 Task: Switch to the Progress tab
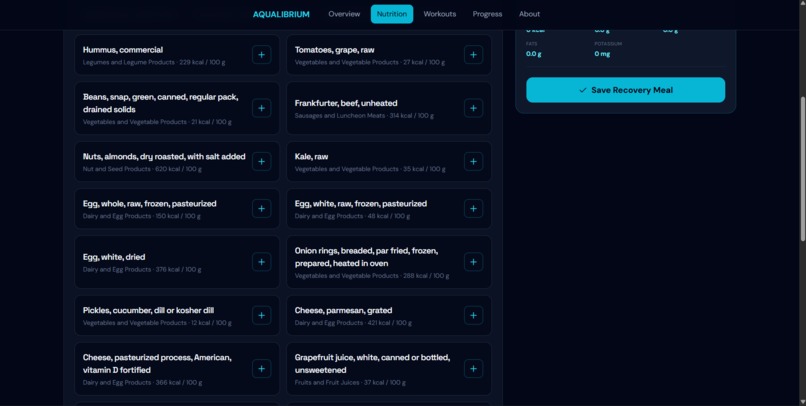(x=487, y=14)
